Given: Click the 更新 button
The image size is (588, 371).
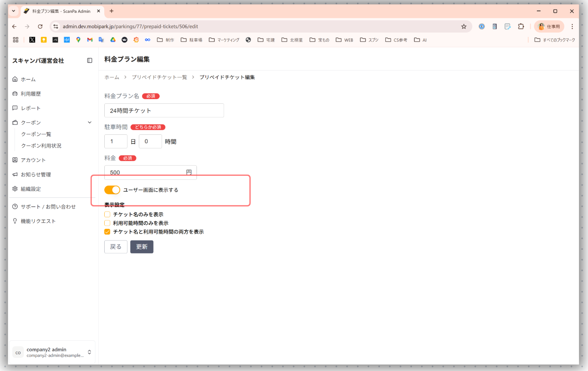Looking at the screenshot, I should click(x=141, y=247).
